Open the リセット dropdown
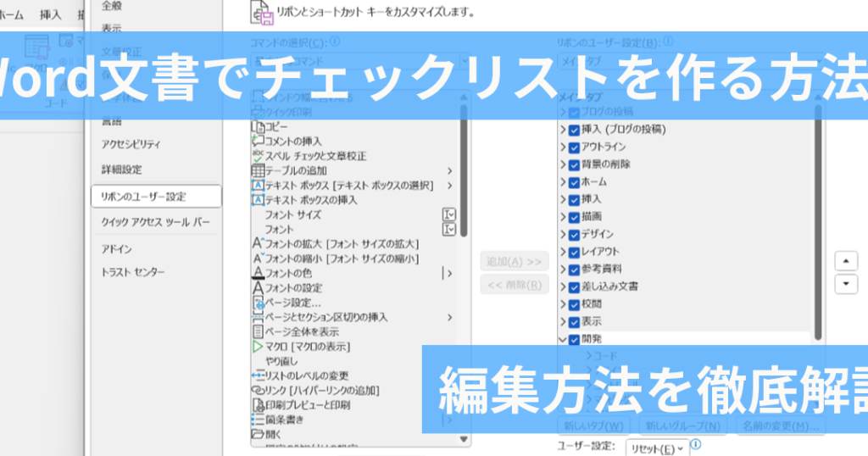Screen dimensions: 868x456 tap(658, 446)
